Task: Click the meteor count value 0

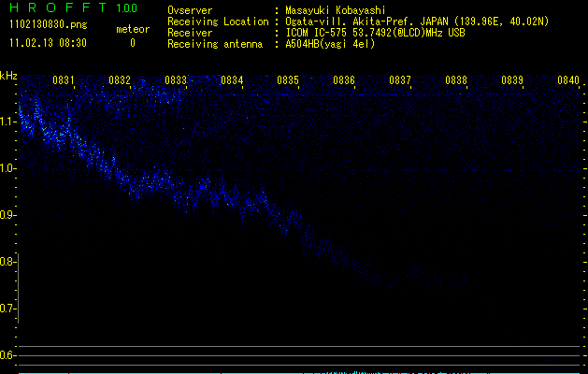Action: click(133, 43)
